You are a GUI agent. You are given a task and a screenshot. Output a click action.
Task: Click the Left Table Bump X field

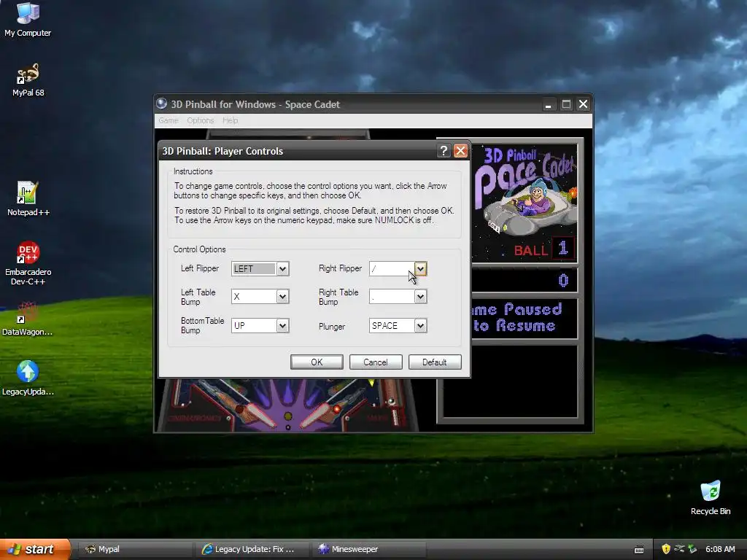(254, 297)
